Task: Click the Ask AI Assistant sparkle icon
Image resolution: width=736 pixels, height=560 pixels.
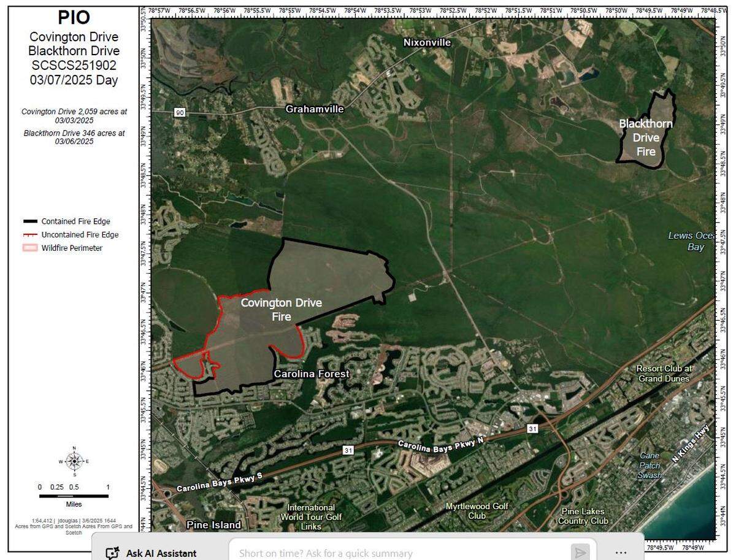Action: [x=112, y=553]
